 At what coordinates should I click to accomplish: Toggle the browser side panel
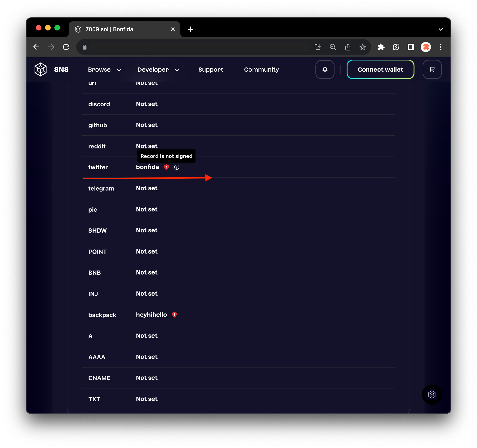coord(411,47)
